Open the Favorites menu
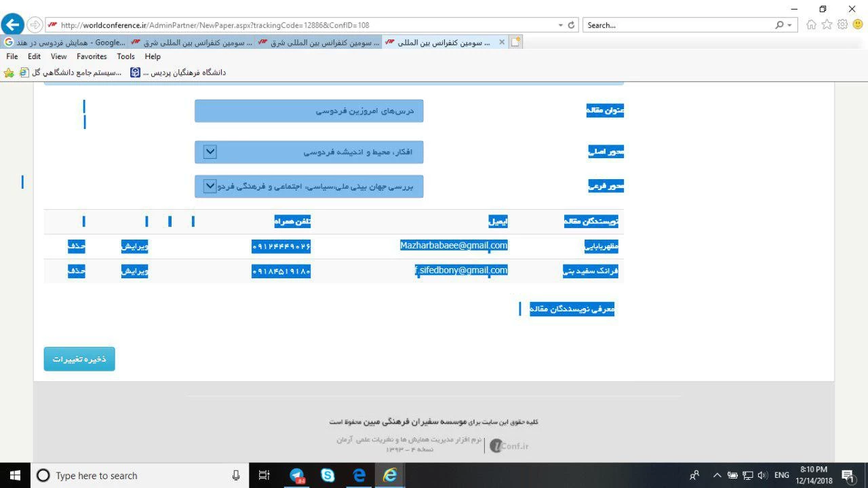Image resolution: width=868 pixels, height=488 pixels. point(92,56)
